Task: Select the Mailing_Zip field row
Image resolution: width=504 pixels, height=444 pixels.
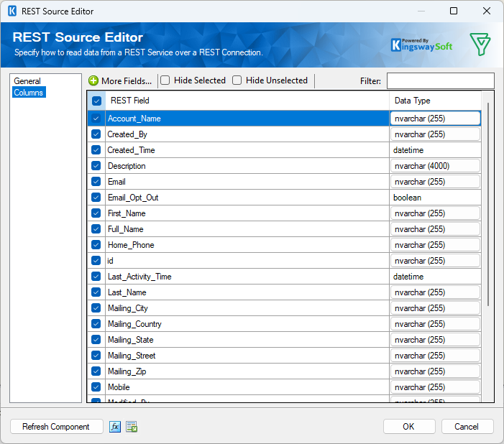Action: point(247,371)
